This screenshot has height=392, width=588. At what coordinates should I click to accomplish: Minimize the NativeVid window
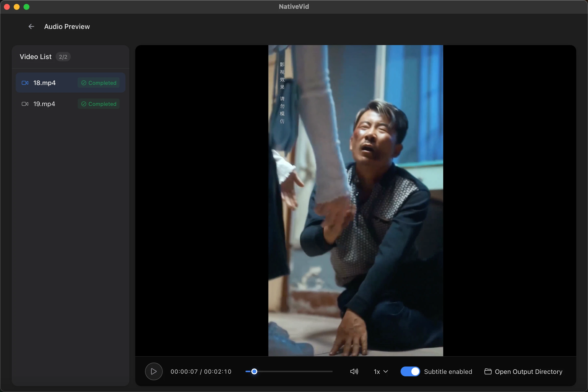coord(17,7)
